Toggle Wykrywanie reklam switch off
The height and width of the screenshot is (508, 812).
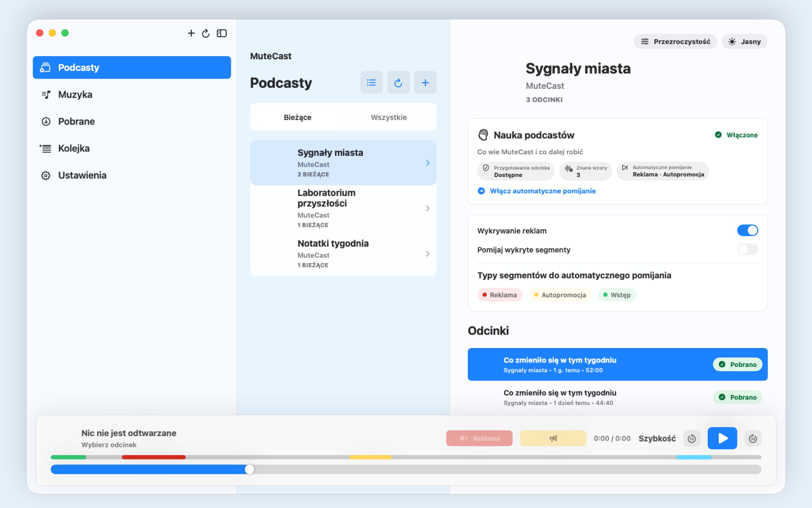[747, 231]
